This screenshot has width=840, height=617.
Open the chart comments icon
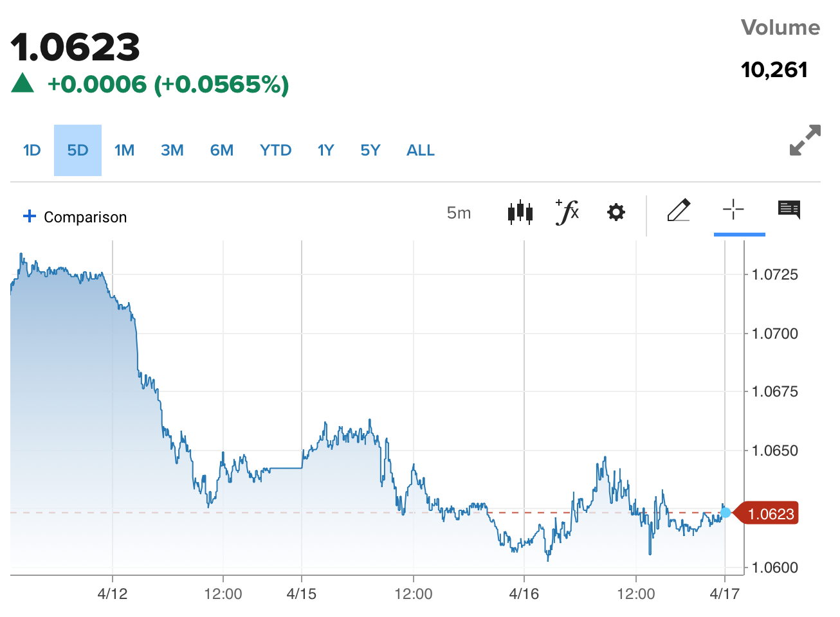tap(789, 210)
